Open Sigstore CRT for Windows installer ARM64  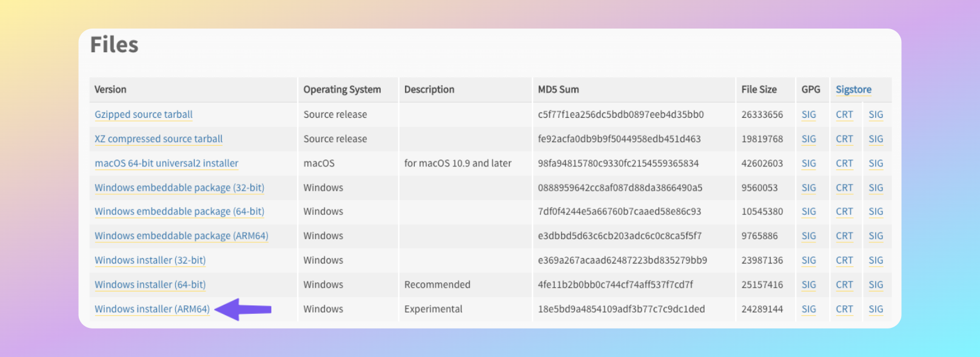(844, 309)
